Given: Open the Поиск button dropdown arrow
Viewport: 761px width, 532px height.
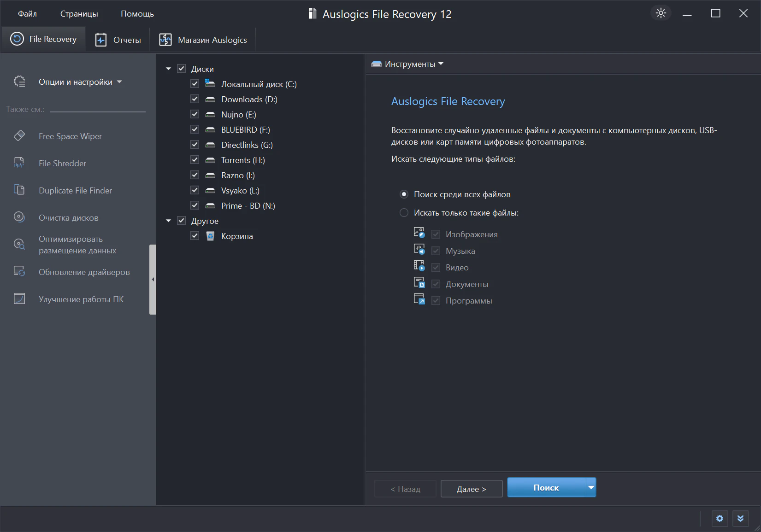Looking at the screenshot, I should (591, 487).
